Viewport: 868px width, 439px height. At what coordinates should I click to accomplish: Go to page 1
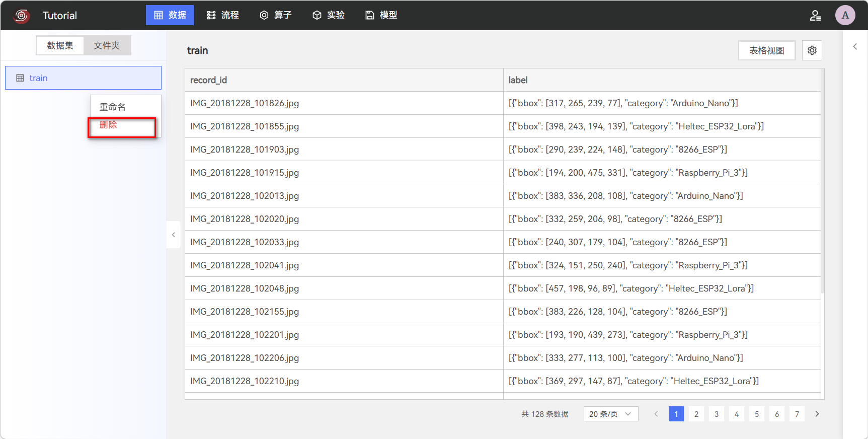[x=676, y=414]
